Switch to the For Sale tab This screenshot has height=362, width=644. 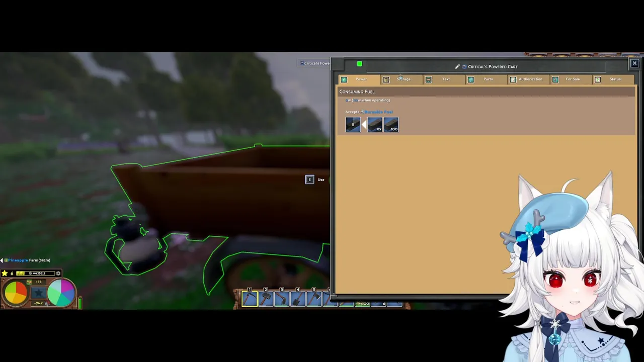[571, 79]
